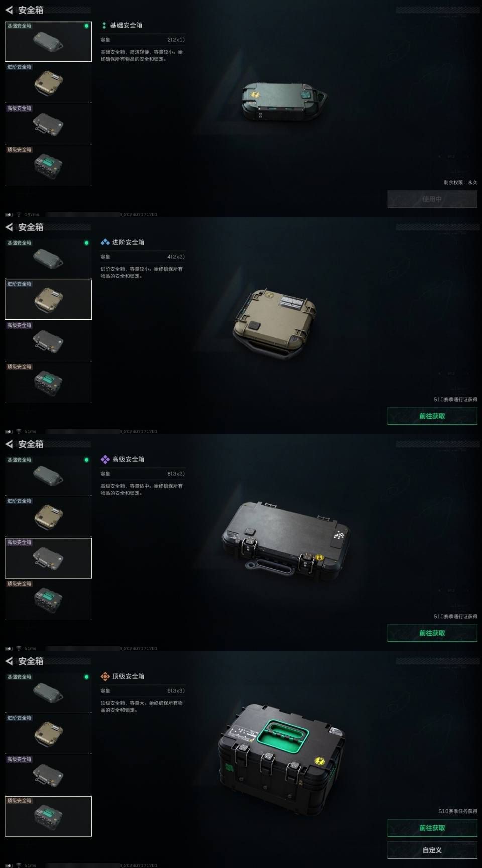Go back using arrow on 使用中 screen
Screen dimensions: 482x868
9,10
